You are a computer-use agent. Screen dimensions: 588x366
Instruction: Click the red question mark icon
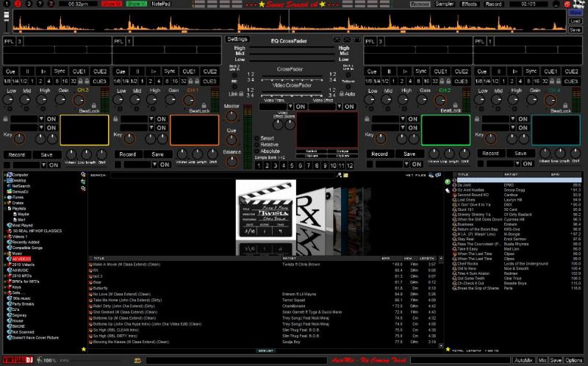[x=51, y=4]
